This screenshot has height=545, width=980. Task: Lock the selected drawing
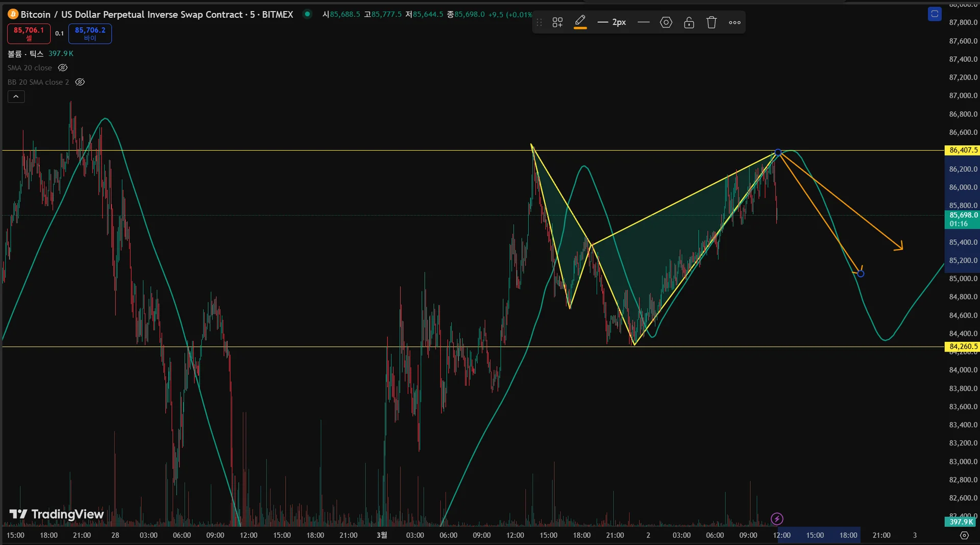[689, 22]
